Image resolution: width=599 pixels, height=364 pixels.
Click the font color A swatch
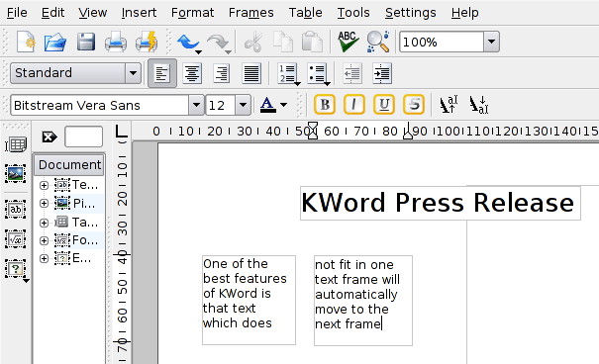[x=267, y=105]
